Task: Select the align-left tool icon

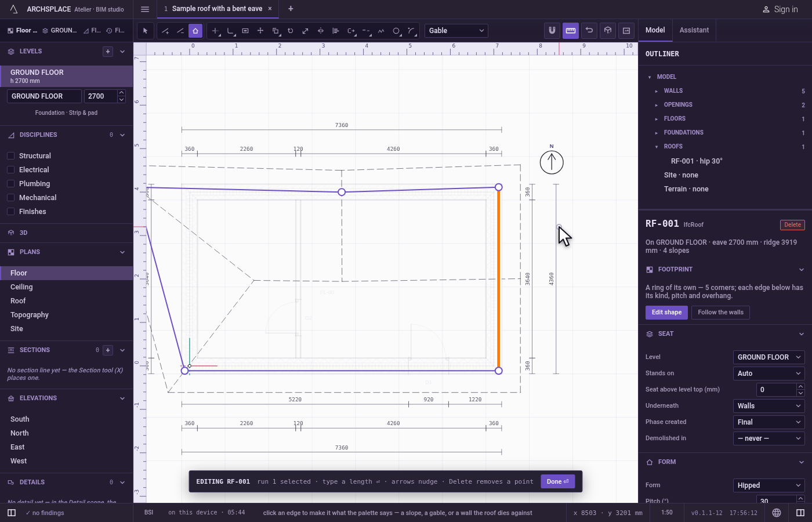Action: 336,31
